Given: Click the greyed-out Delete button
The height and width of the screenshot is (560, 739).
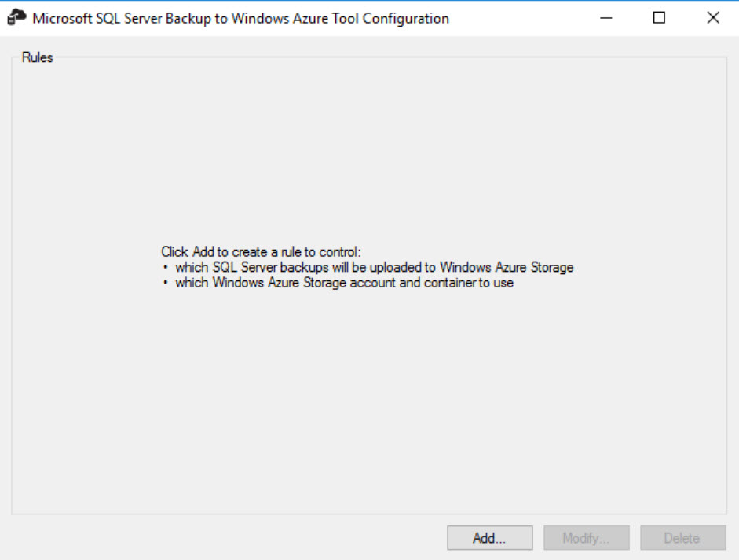Looking at the screenshot, I should pyautogui.click(x=683, y=538).
